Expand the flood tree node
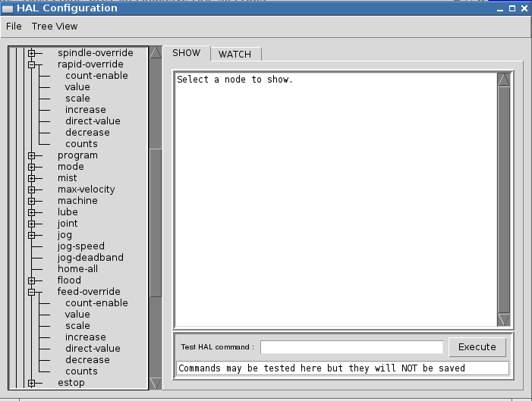The image size is (532, 401). tap(32, 280)
